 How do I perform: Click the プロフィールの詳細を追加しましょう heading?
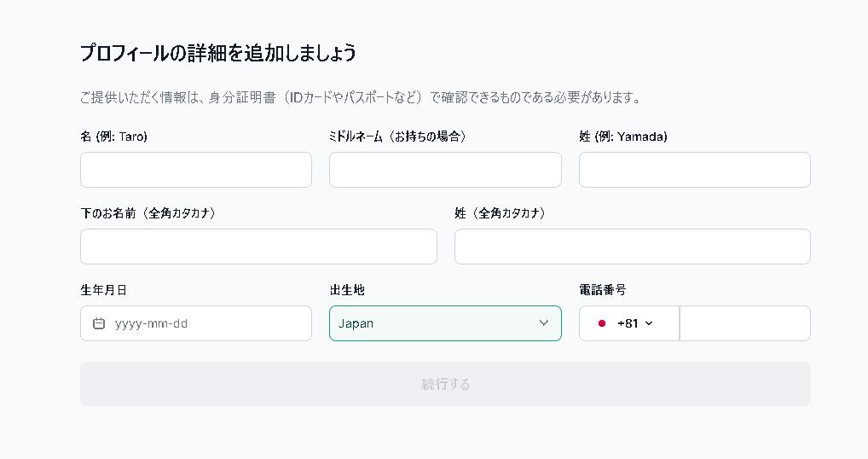click(x=218, y=53)
